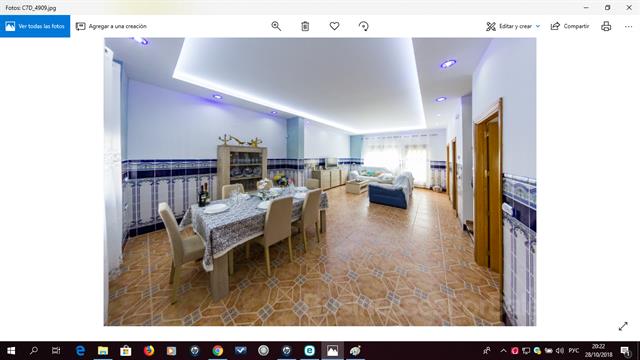The image size is (640, 360).
Task: Open taskbar search magnifier
Action: pyautogui.click(x=33, y=351)
